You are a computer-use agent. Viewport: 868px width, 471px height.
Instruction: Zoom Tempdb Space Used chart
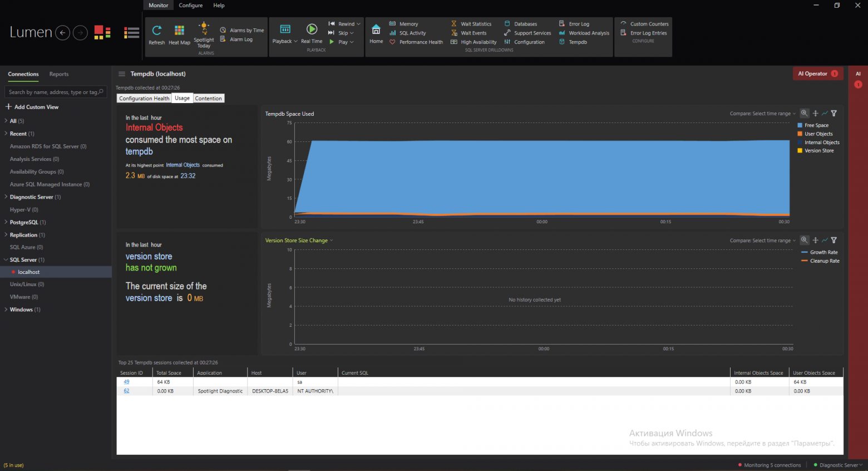805,113
